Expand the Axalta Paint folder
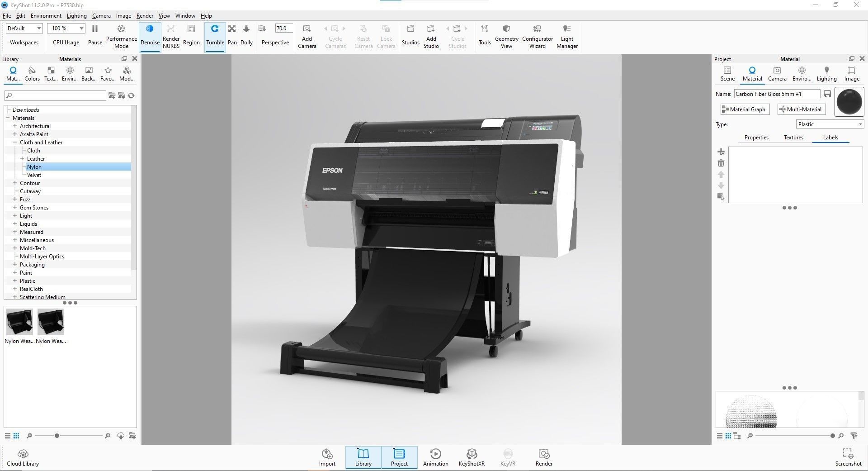 (15, 134)
